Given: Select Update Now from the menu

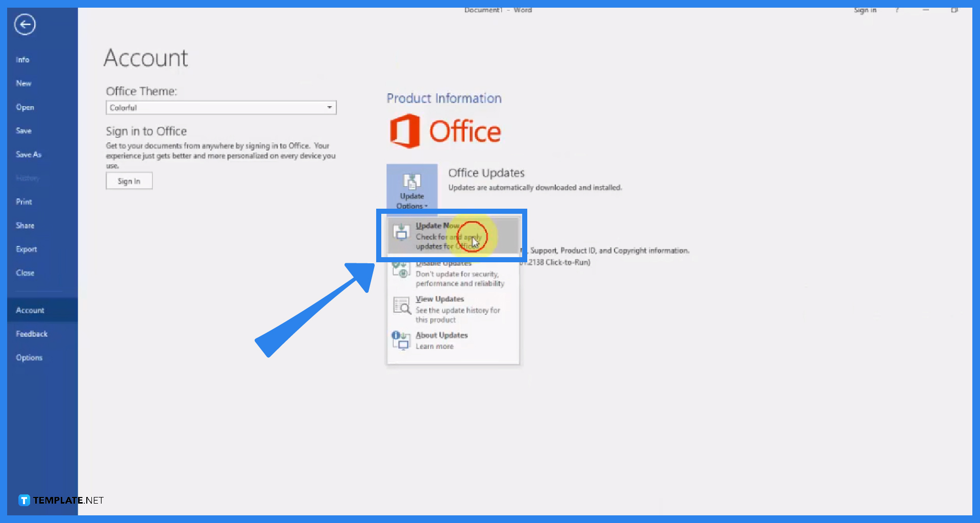Looking at the screenshot, I should pyautogui.click(x=436, y=226).
